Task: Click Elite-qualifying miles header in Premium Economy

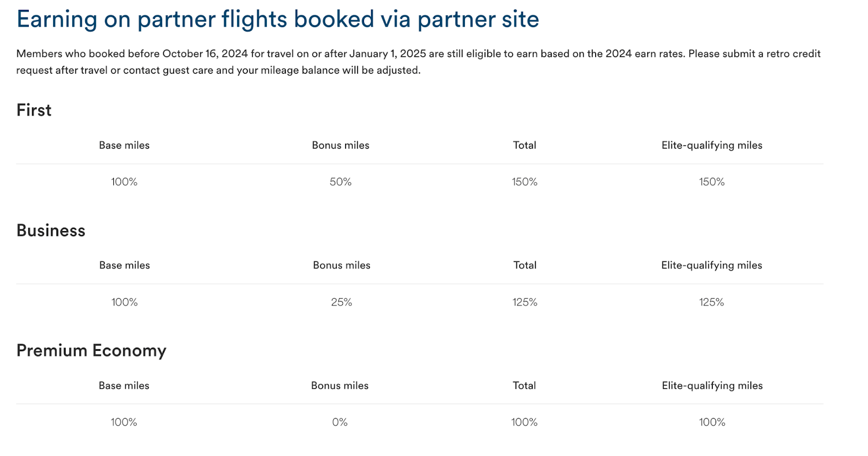Action: [712, 386]
